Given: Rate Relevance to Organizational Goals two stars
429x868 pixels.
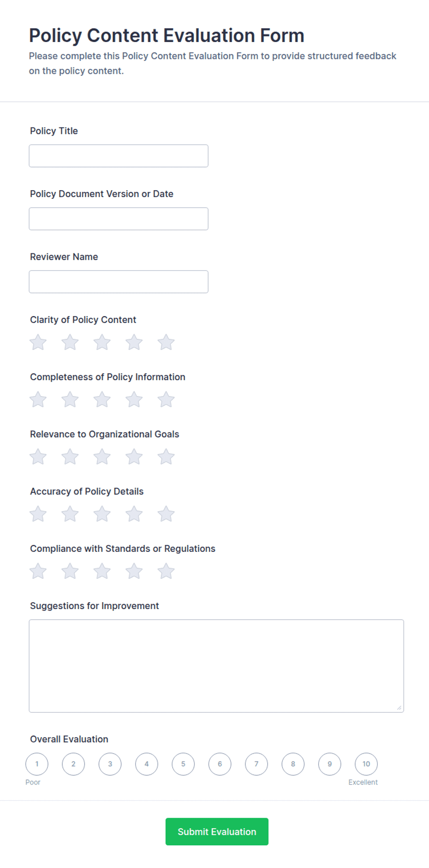Looking at the screenshot, I should pos(70,457).
